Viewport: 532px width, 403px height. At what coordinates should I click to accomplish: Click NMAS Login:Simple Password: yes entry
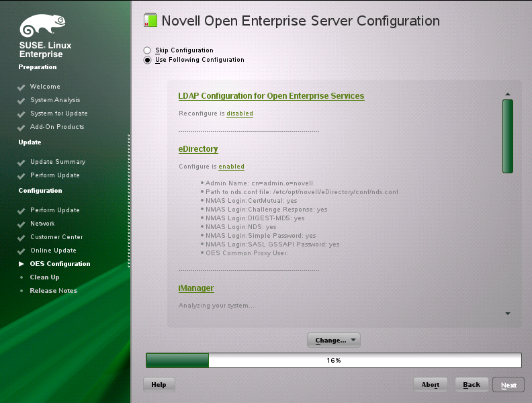[x=261, y=236]
